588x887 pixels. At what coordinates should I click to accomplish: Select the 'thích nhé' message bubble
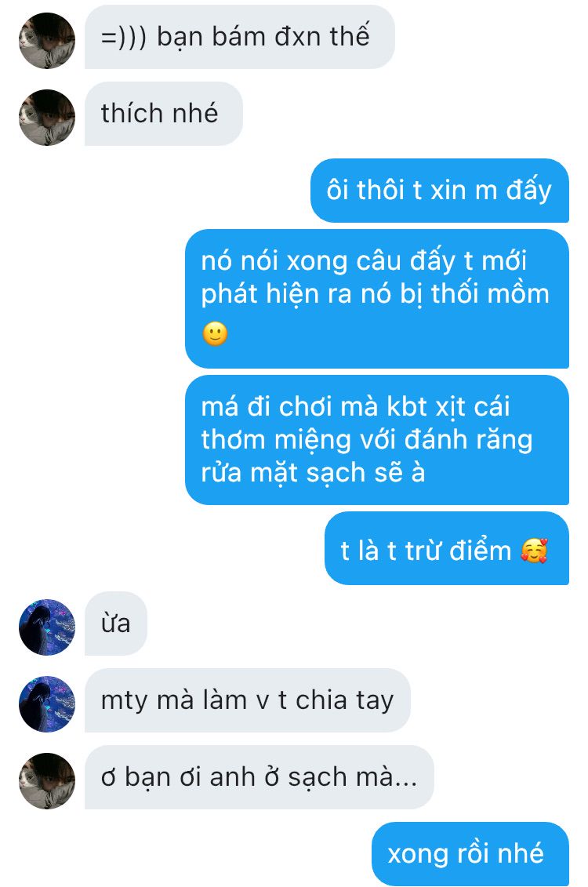click(163, 114)
